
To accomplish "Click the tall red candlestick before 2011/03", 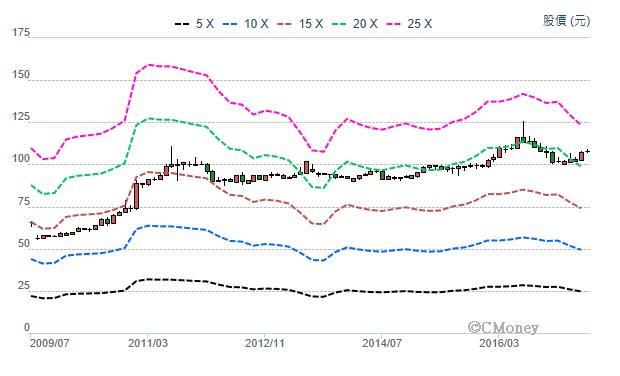I will tap(136, 196).
